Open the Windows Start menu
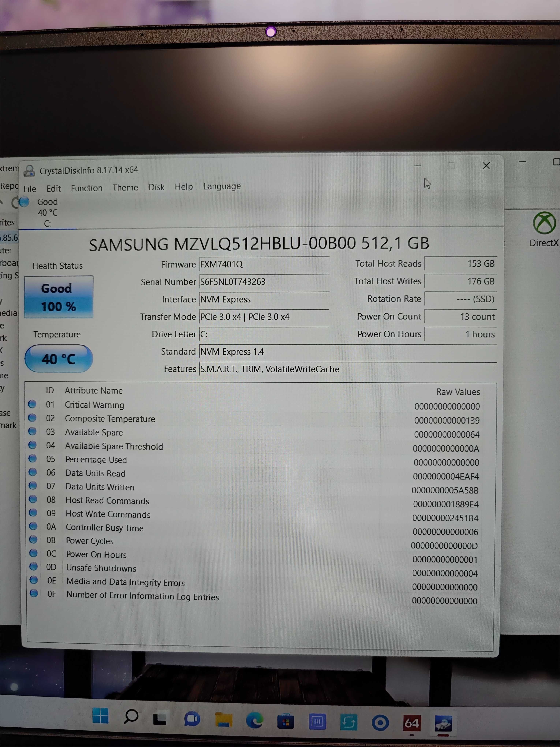Viewport: 560px width, 747px height. point(101,716)
